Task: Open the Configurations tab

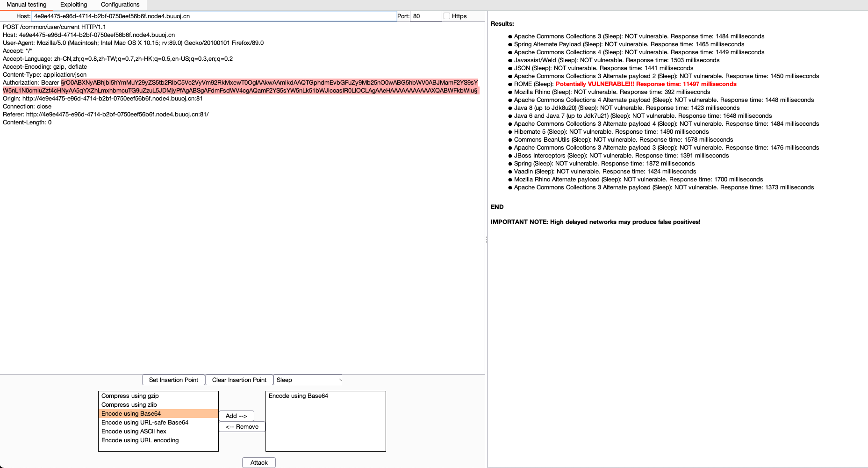Action: (120, 5)
